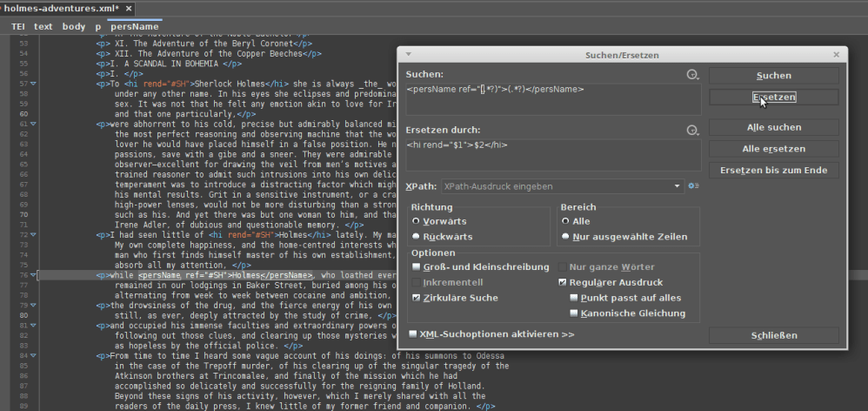The height and width of the screenshot is (411, 868).
Task: Click the XPath settings gear icon
Action: point(693,186)
